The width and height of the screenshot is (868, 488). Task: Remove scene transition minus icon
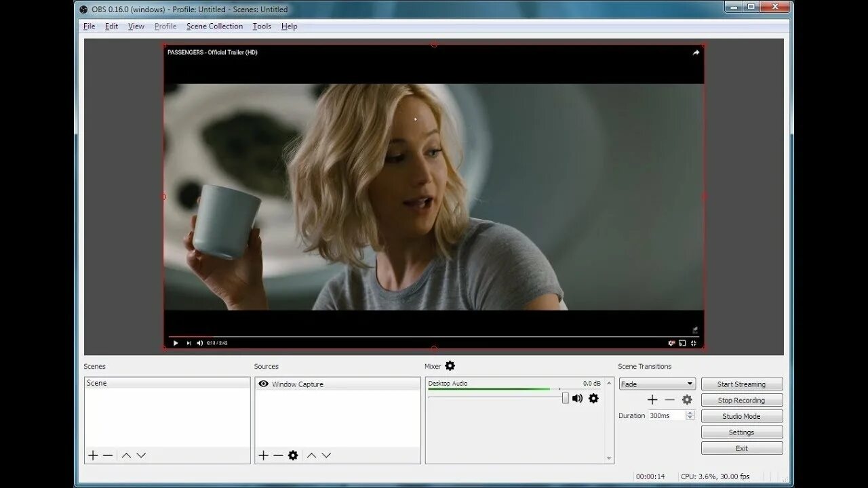pyautogui.click(x=670, y=400)
